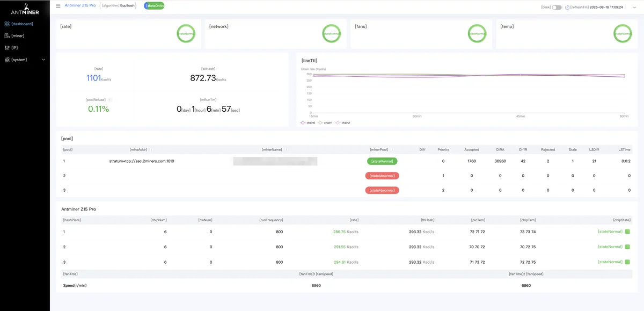Image resolution: width=644 pixels, height=311 pixels.
Task: Click green chip state square for hash plate 2
Action: (x=627, y=247)
